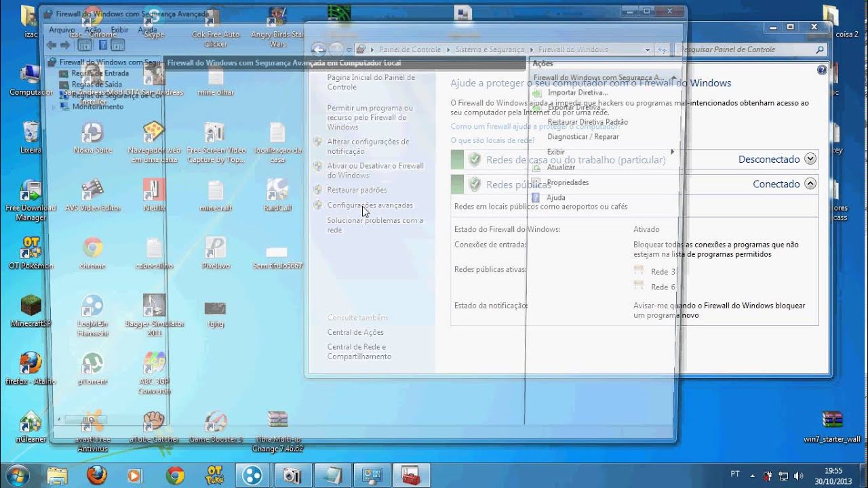Select the nCleaner desktop icon
Viewport: 868px width, 488px height.
click(31, 426)
